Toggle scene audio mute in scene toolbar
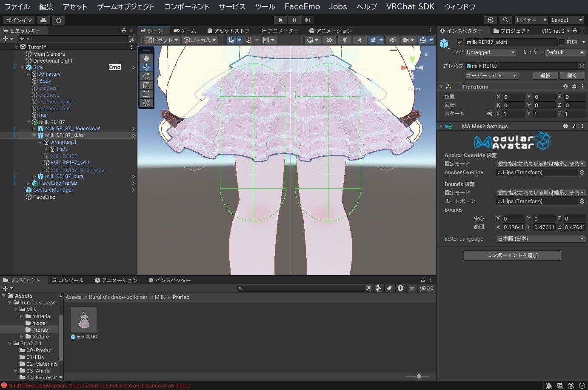Viewport: 588px width, 390px height. pyautogui.click(x=360, y=40)
